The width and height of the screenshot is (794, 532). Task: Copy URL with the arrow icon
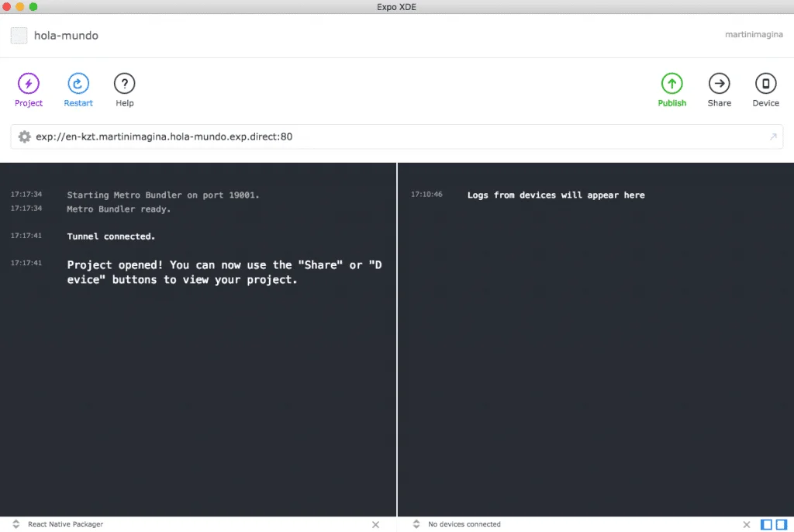pos(773,136)
